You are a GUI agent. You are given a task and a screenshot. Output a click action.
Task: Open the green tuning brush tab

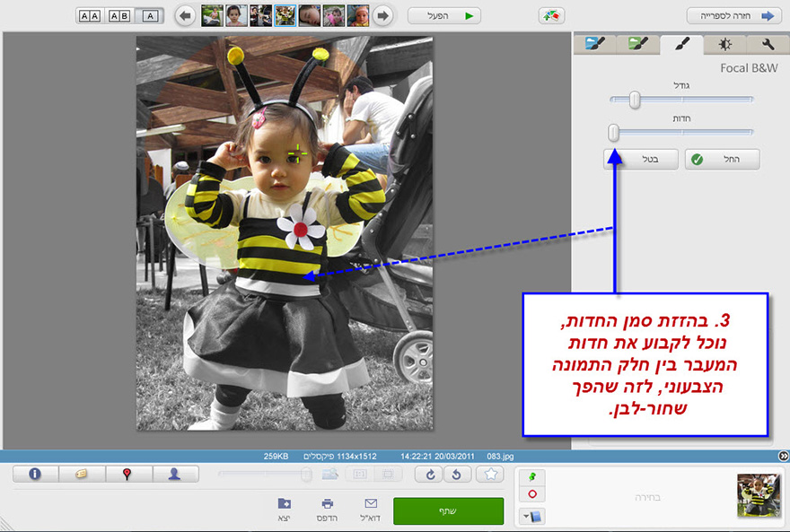pos(637,43)
